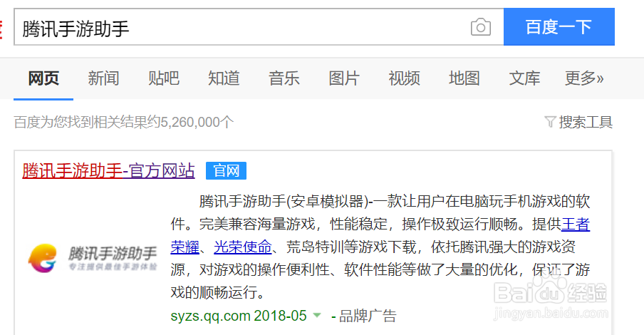
Task: Open the 光荣使命 link
Action: click(243, 247)
